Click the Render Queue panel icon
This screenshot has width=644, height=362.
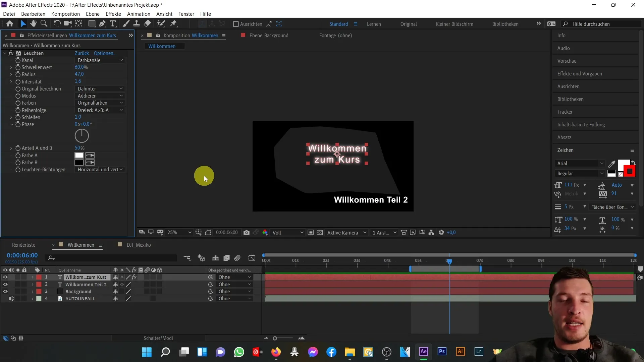pos(23,244)
